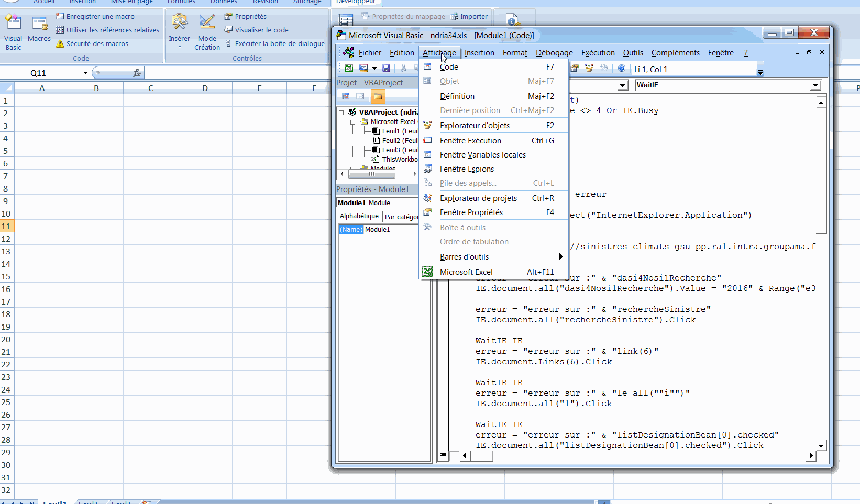
Task: Click Exécuter la boîte de dialogue
Action: click(275, 44)
